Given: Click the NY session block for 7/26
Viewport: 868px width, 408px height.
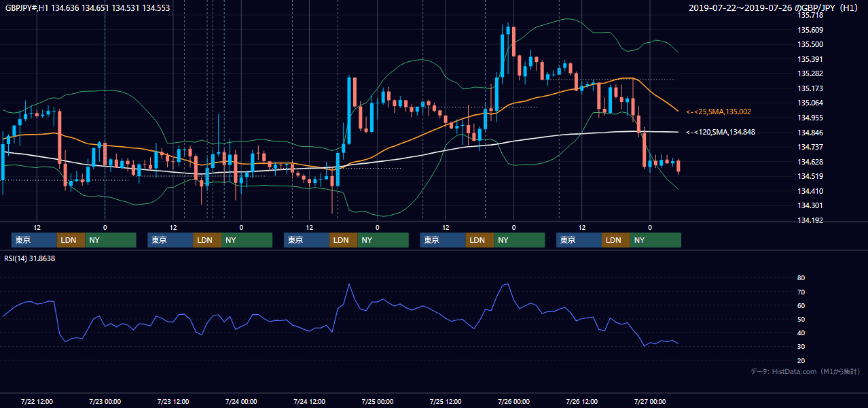Looking at the screenshot, I should click(655, 240).
